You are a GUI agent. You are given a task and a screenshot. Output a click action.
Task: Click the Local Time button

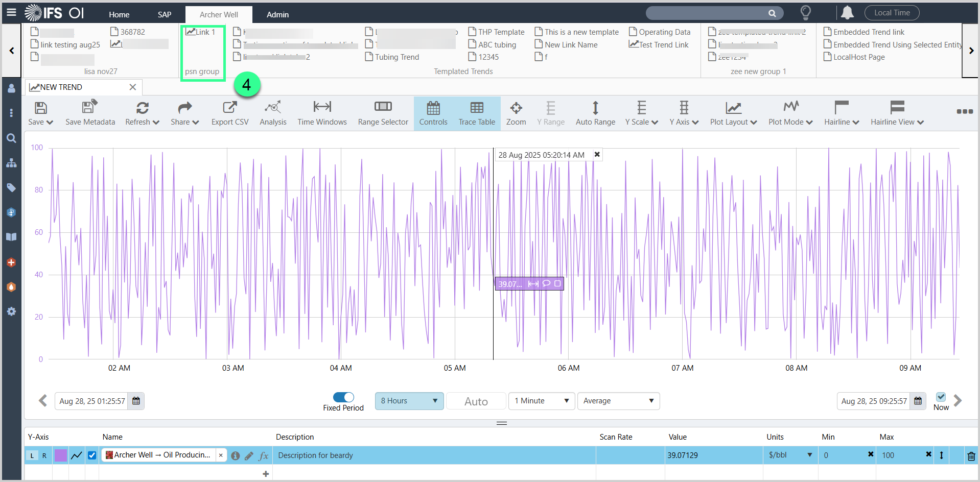pos(892,13)
